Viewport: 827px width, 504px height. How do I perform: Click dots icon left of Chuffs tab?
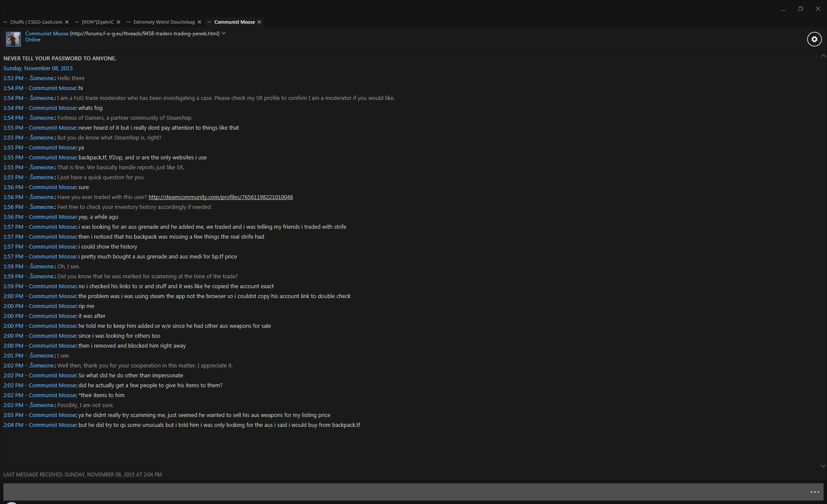pos(5,22)
